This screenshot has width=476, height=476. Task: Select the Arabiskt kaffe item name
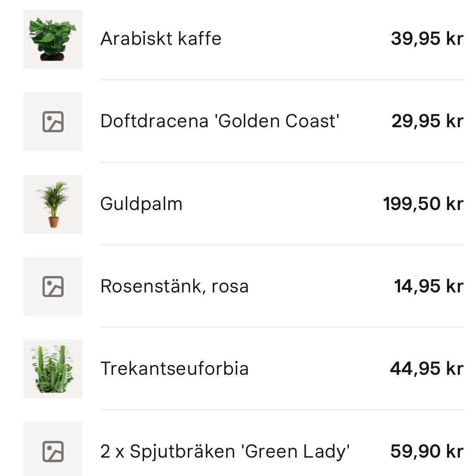(161, 39)
